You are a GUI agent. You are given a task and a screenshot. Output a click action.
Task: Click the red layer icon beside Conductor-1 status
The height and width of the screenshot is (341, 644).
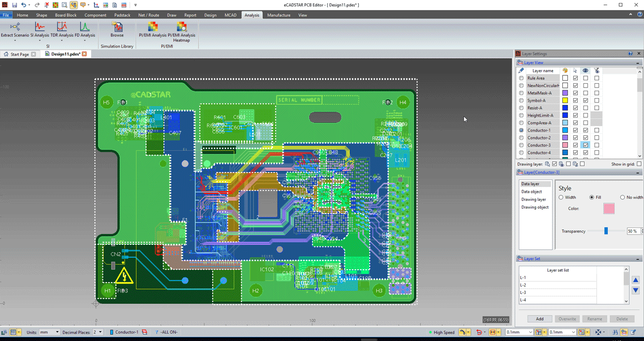click(x=145, y=332)
